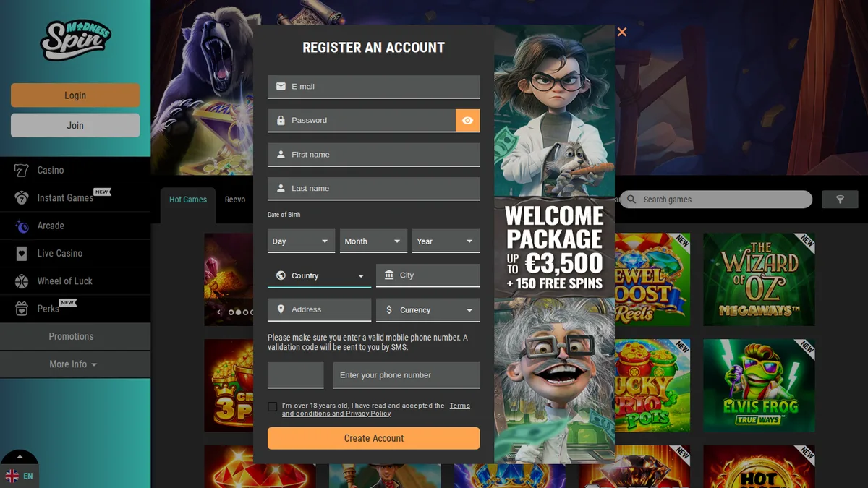Click the phone number input field
Screen dimensions: 868x488
tap(407, 375)
